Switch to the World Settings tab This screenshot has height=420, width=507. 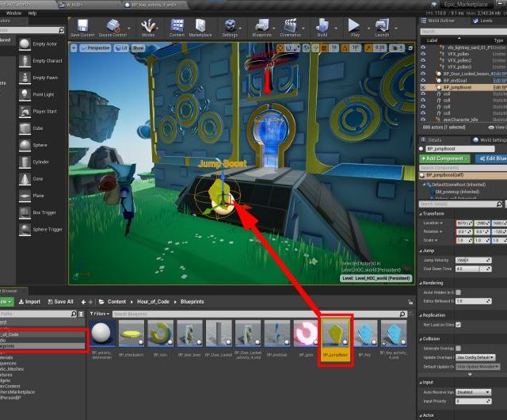point(489,139)
